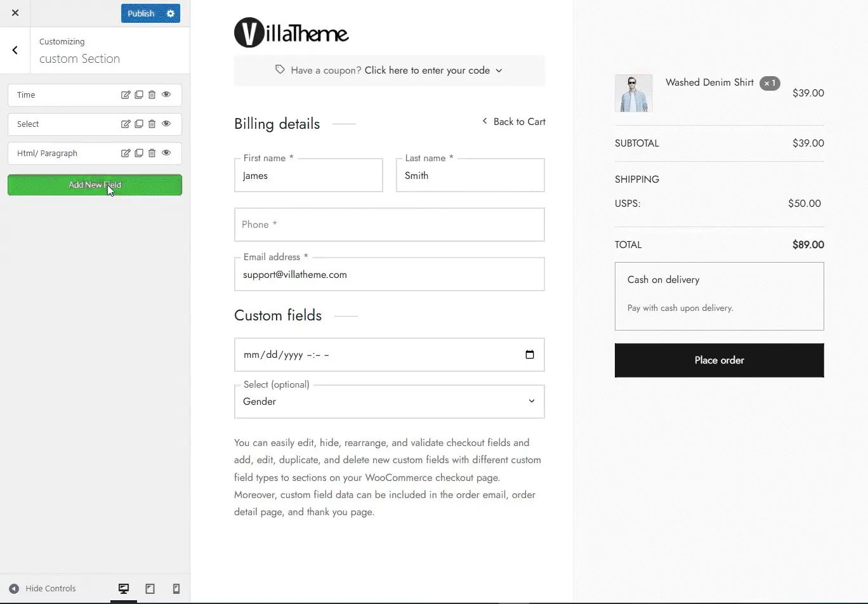
Task: Click Hide Controls at the bottom
Action: pyautogui.click(x=43, y=589)
